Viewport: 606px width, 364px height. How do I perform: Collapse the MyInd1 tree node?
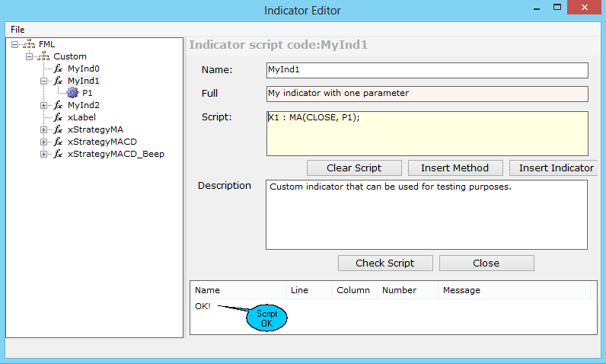pos(44,81)
